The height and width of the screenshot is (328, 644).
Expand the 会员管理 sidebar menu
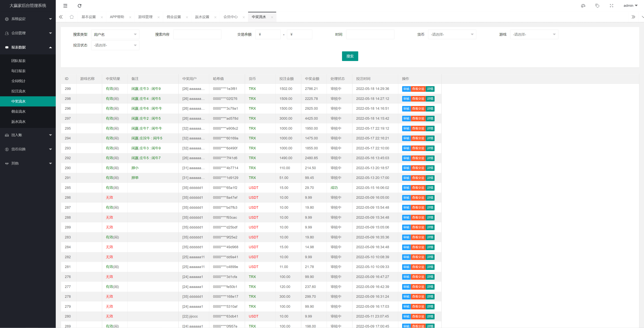(28, 33)
